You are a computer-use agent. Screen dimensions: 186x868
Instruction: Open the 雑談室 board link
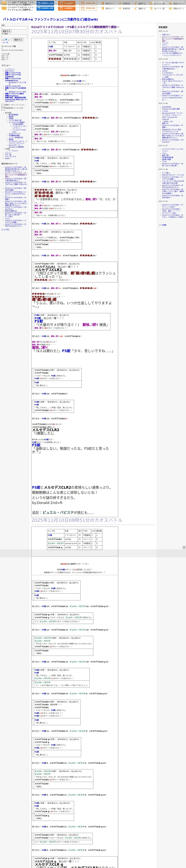pos(11,117)
